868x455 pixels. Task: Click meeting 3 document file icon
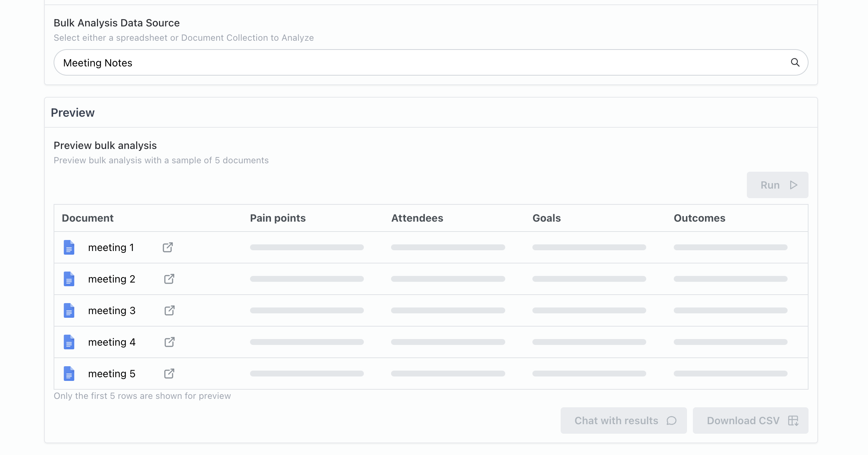[69, 310]
